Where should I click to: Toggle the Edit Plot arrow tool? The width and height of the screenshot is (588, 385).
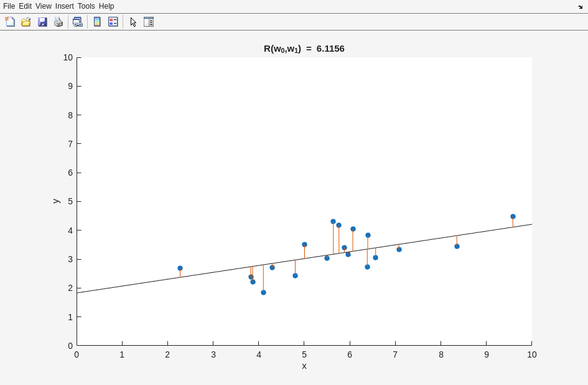[x=133, y=22]
